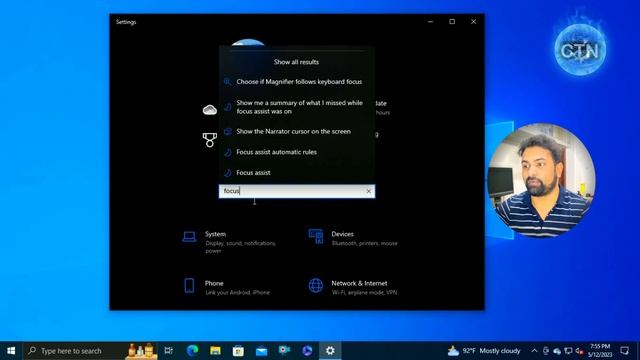Click the Devices keyboard icon
Image resolution: width=640 pixels, height=360 pixels.
[316, 236]
